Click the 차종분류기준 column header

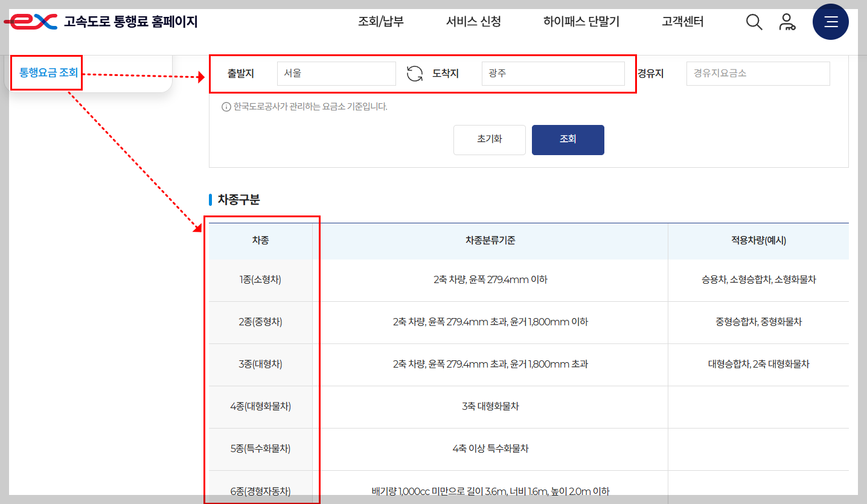pyautogui.click(x=490, y=241)
